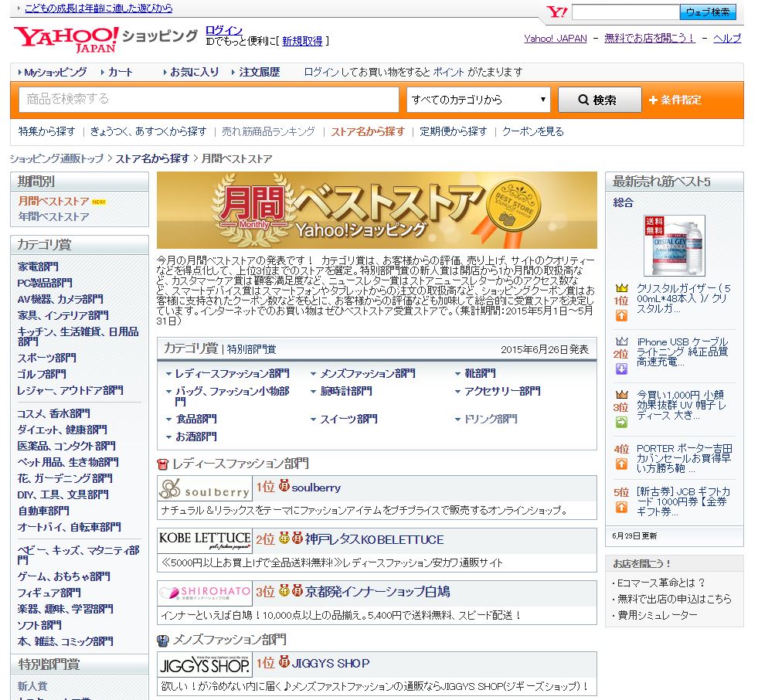Click the Yahoo! JAPAN Shopping logo
Screen dimensions: 758x700
105,39
